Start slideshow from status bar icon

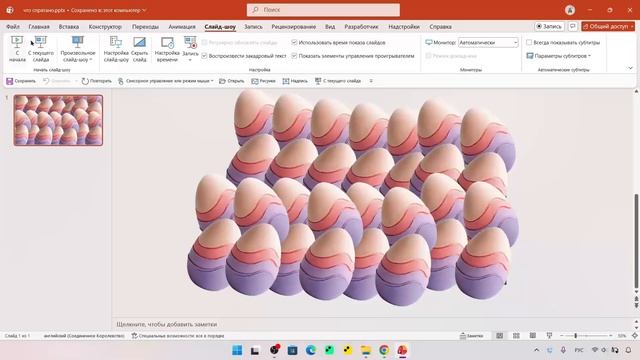(x=549, y=336)
